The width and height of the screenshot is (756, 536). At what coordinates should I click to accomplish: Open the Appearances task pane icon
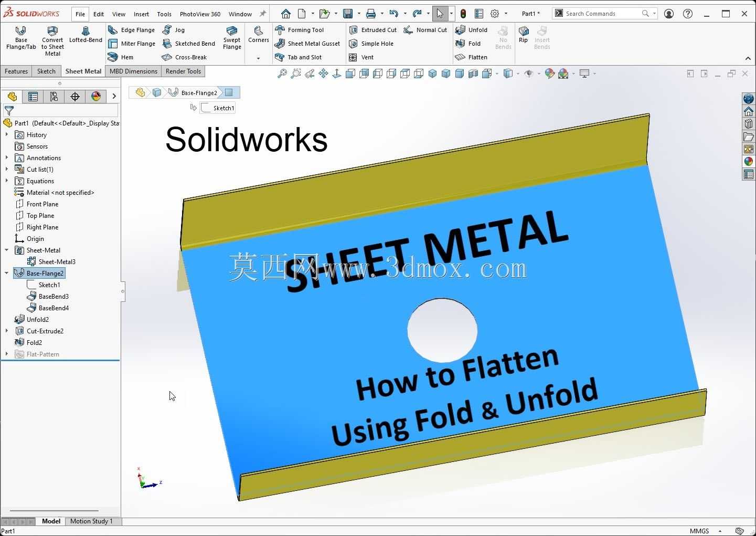(749, 162)
